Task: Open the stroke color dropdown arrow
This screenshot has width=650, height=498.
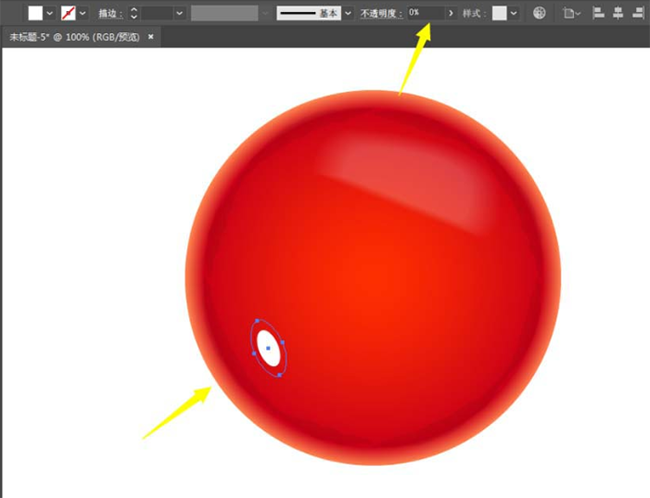Action: pyautogui.click(x=83, y=13)
